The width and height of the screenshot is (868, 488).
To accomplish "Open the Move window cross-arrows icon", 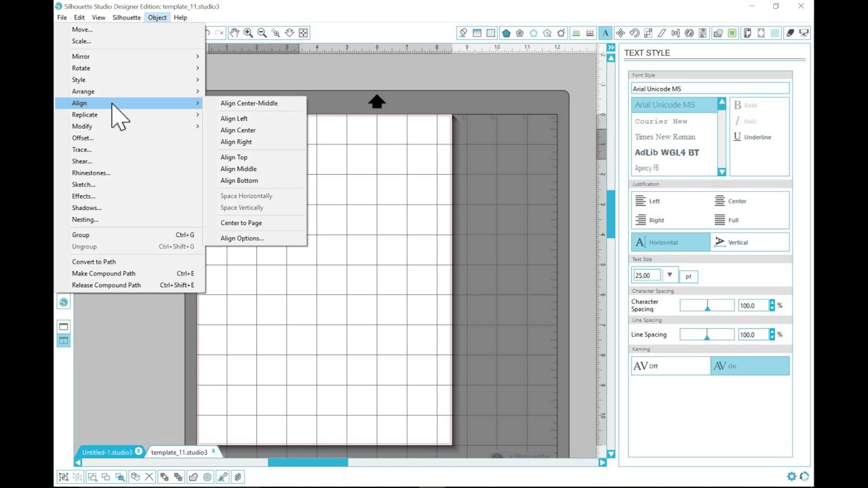I will 620,33.
